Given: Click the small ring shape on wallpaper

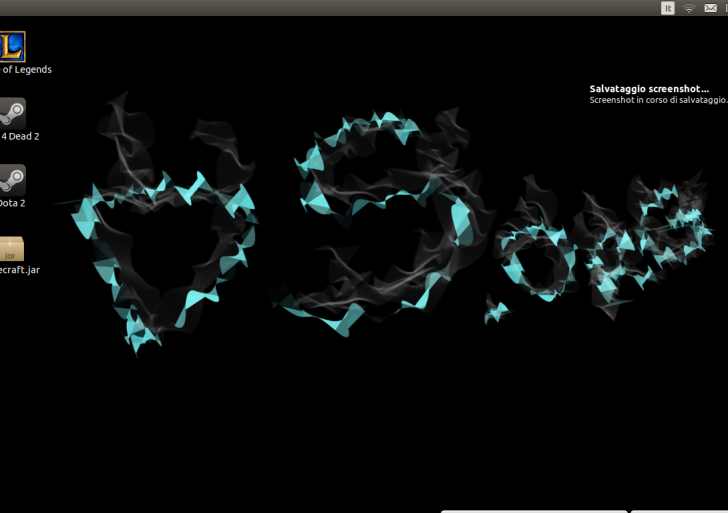Looking at the screenshot, I should [x=533, y=262].
